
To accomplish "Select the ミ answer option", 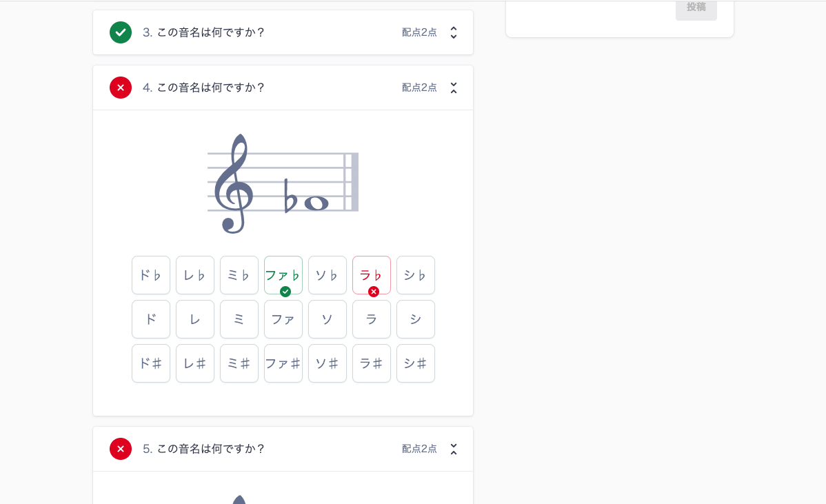I will pyautogui.click(x=239, y=319).
